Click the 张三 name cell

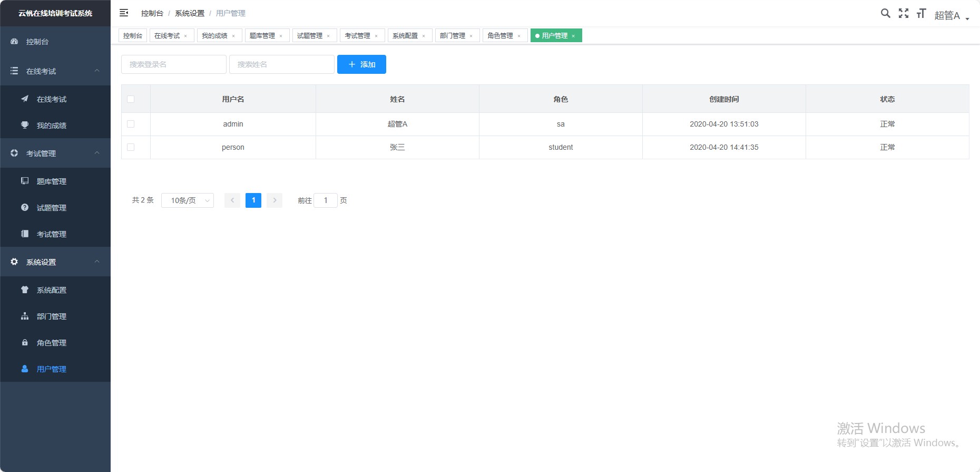pos(397,147)
